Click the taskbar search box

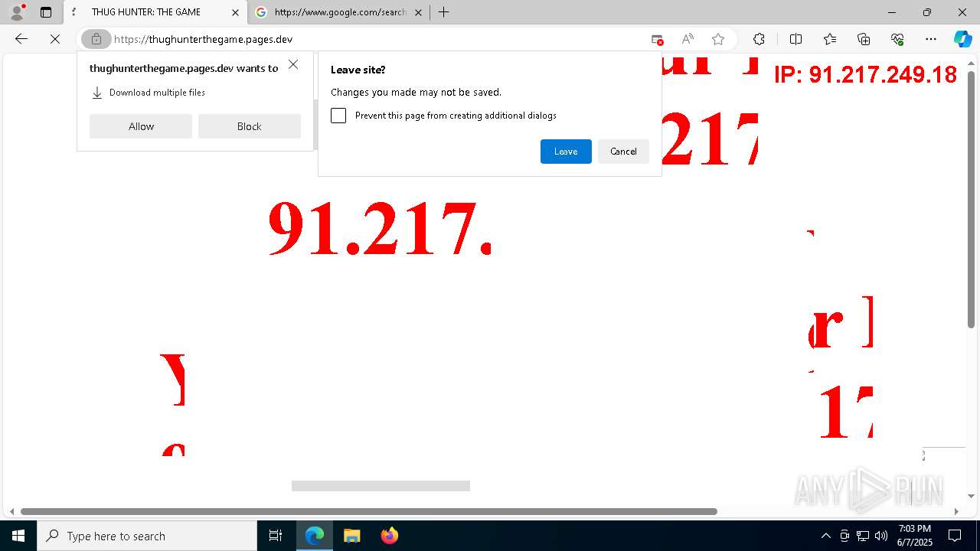click(x=147, y=536)
